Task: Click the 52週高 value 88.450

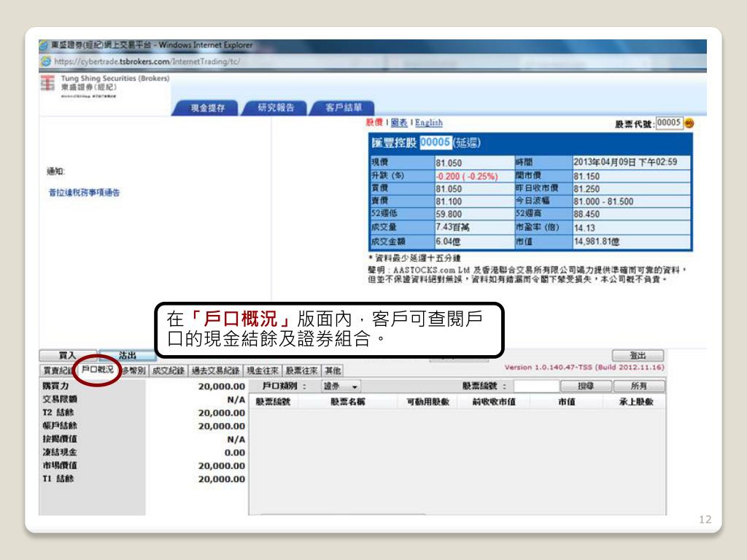Action: pos(587,214)
